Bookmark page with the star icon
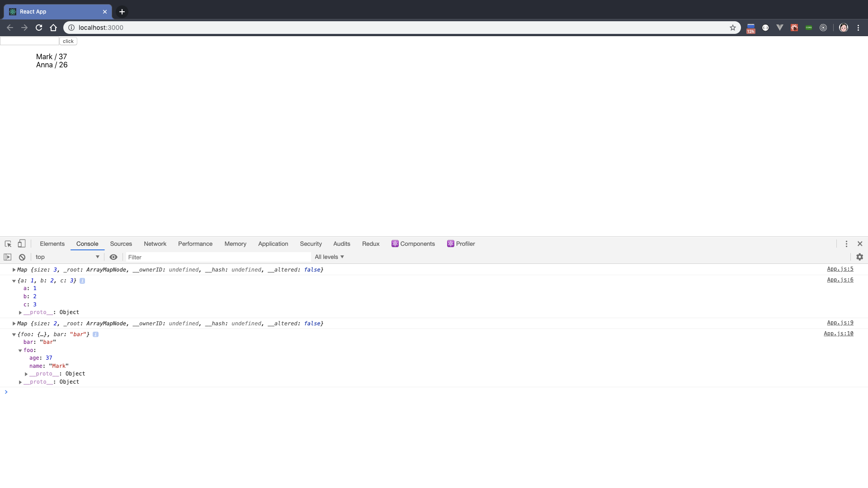 tap(732, 28)
